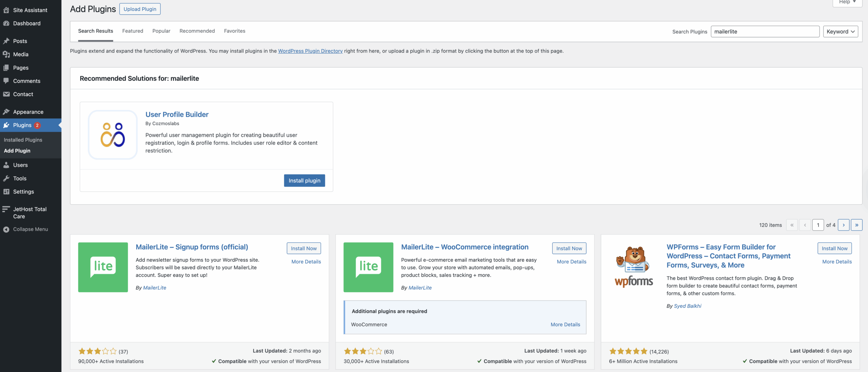The width and height of the screenshot is (868, 372).
Task: Click the Posts pushpin icon
Action: [6, 41]
